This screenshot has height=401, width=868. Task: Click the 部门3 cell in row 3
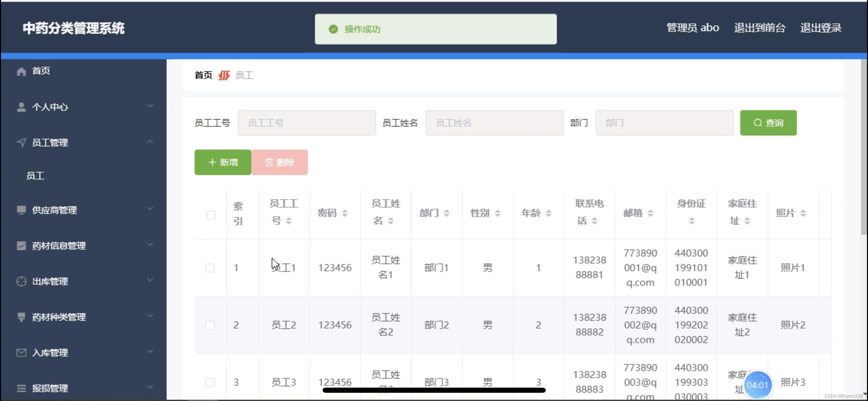coord(436,382)
